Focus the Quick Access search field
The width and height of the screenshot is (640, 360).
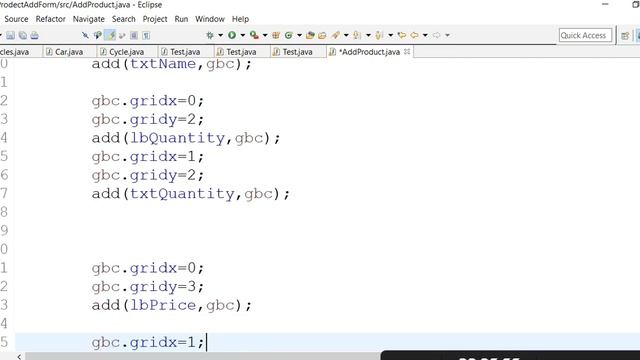point(585,36)
